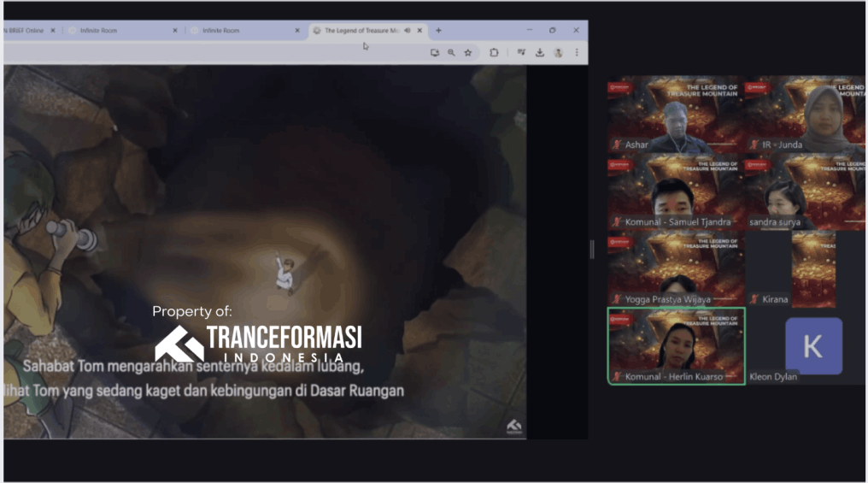
Task: Open the browser extensions puzzle icon
Action: click(494, 52)
